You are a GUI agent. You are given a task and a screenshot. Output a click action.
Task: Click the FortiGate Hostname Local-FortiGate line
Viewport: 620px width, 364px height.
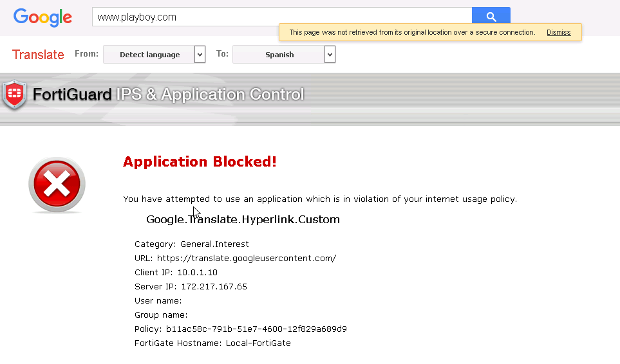point(212,343)
